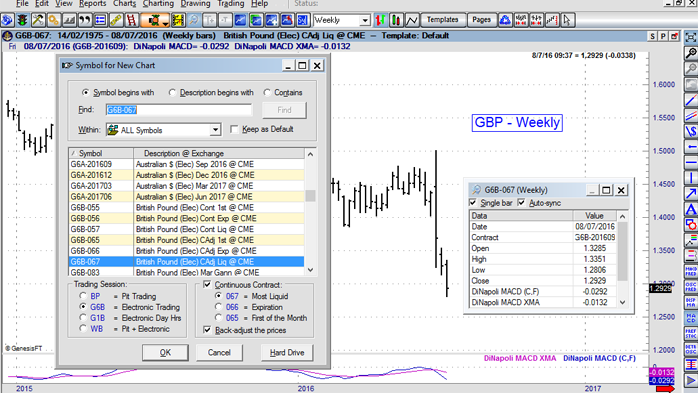Open the hammer and wrench tools icon
The height and width of the screenshot is (393, 698).
(x=38, y=20)
